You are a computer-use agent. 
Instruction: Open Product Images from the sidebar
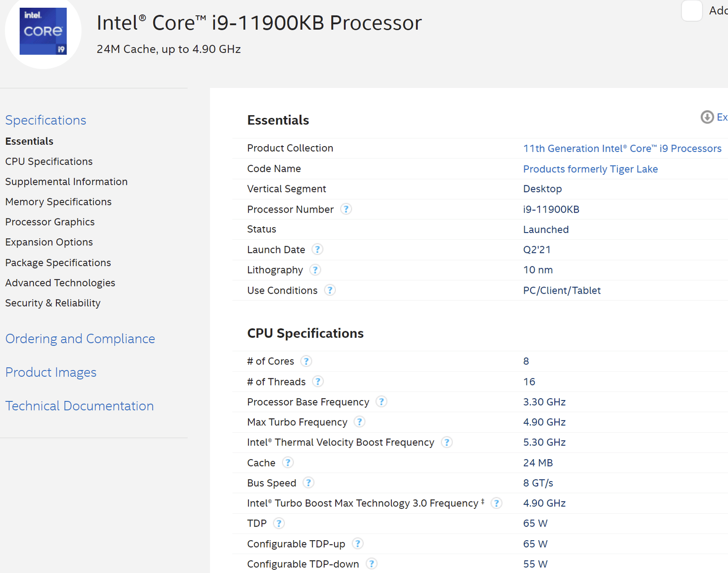tap(51, 372)
